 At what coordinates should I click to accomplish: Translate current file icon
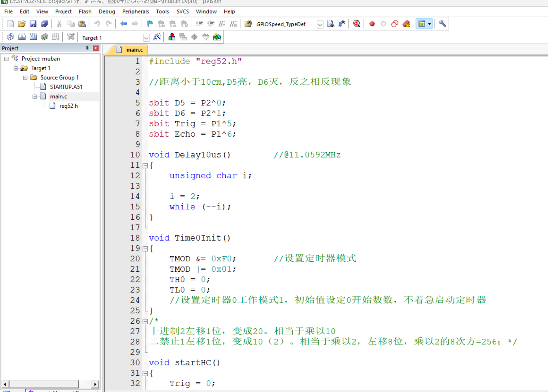[x=10, y=37]
